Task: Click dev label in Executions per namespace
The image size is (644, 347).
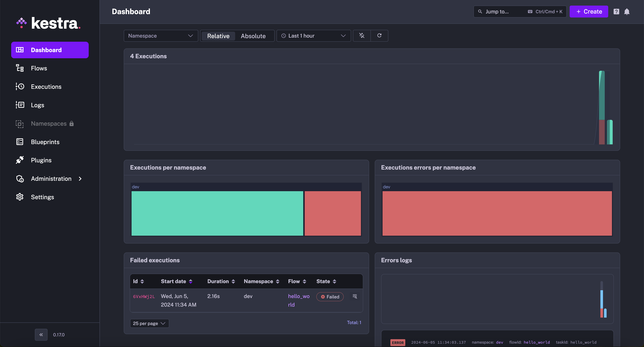Action: coord(135,187)
